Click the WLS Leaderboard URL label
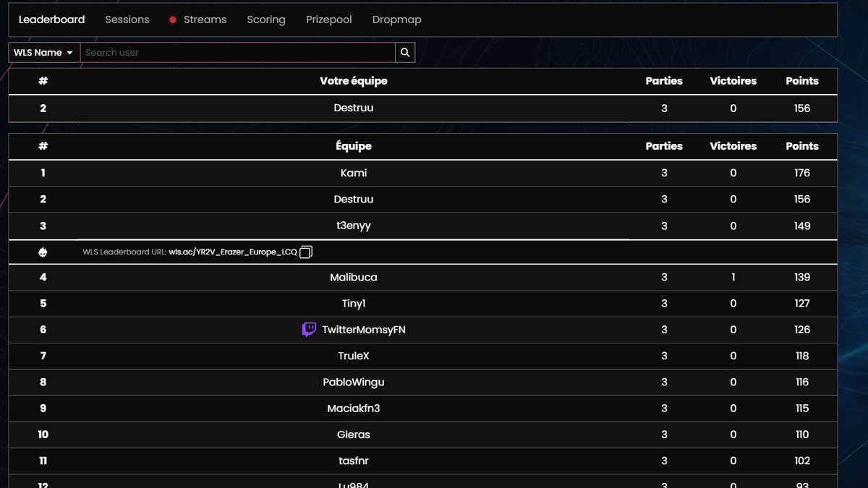Screen dimensions: 868x488 click(124, 252)
